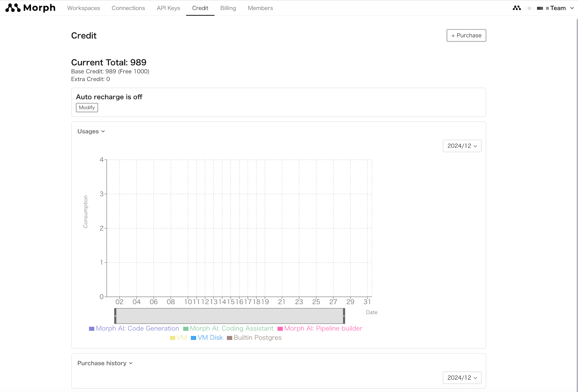
Task: Go to the API Keys tab
Action: (168, 8)
